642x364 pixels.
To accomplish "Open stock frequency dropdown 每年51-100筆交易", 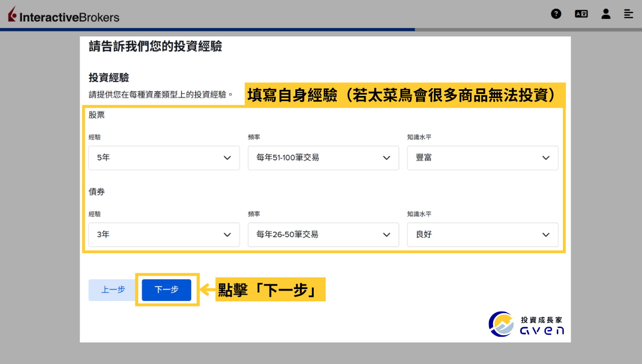I will (323, 158).
